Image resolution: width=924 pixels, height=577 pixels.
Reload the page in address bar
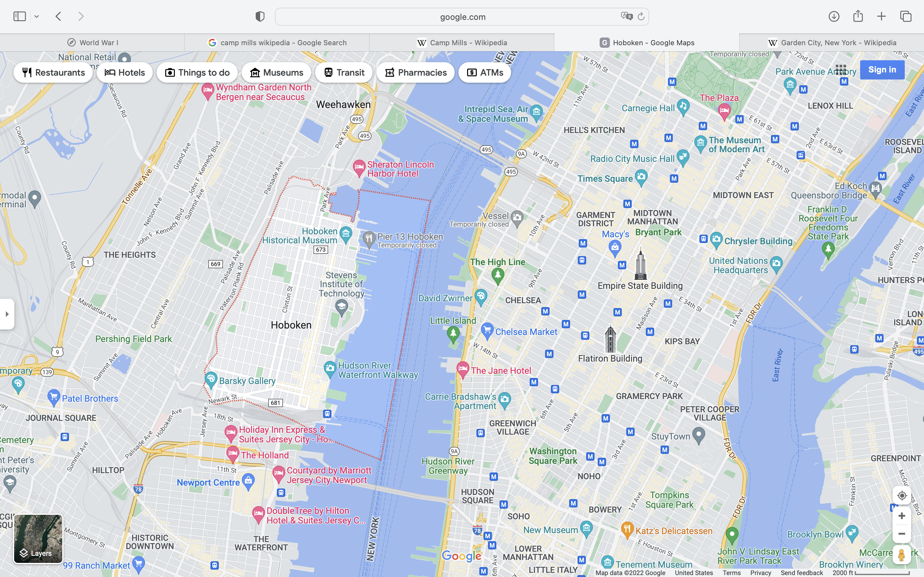641,16
